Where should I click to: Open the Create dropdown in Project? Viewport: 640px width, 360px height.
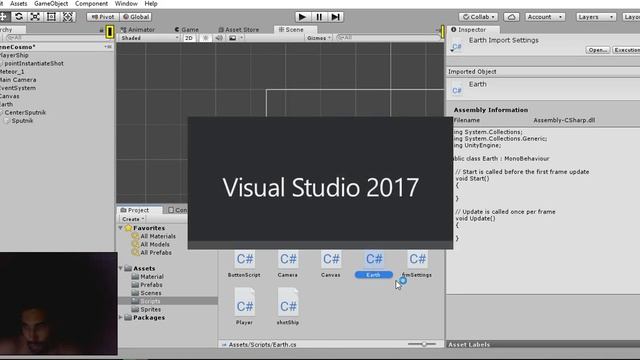click(x=133, y=219)
